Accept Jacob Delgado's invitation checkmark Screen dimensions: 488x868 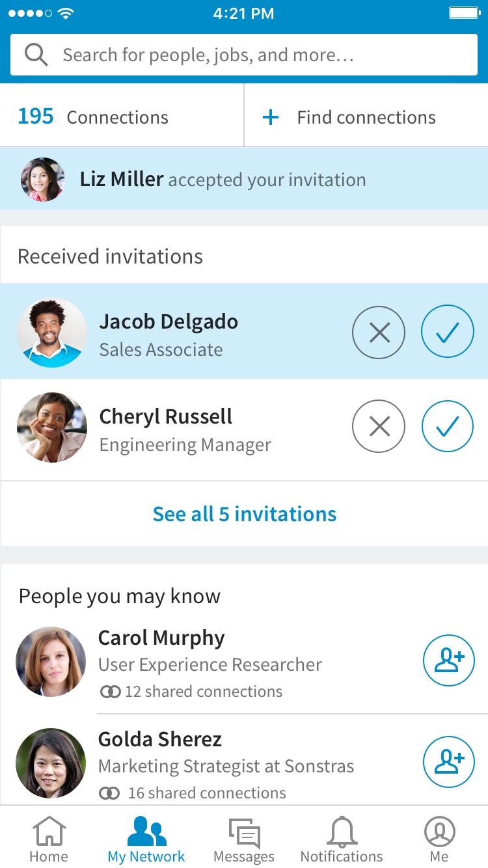(x=448, y=332)
